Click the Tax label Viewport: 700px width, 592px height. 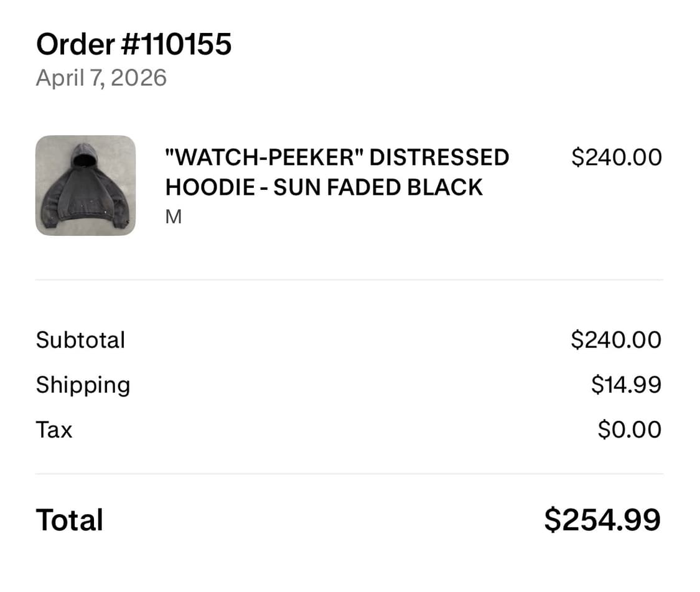pyautogui.click(x=54, y=430)
